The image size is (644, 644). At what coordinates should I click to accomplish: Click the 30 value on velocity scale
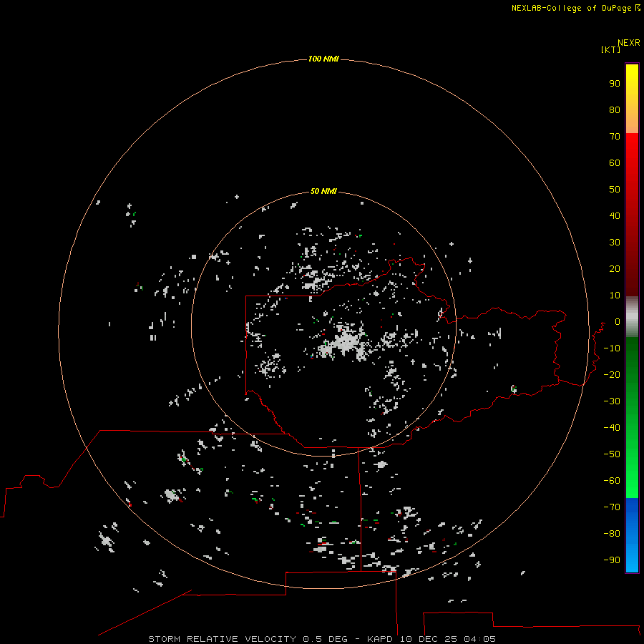pyautogui.click(x=615, y=243)
